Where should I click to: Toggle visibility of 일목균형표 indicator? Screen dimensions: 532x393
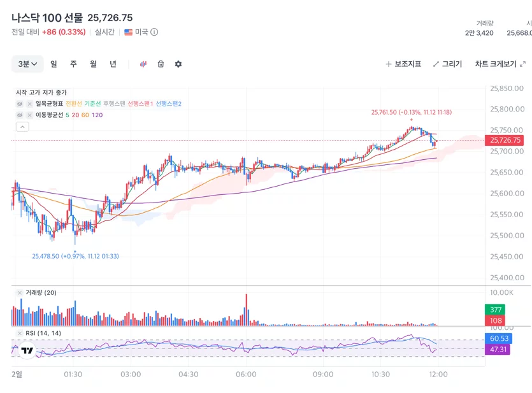tap(20, 104)
